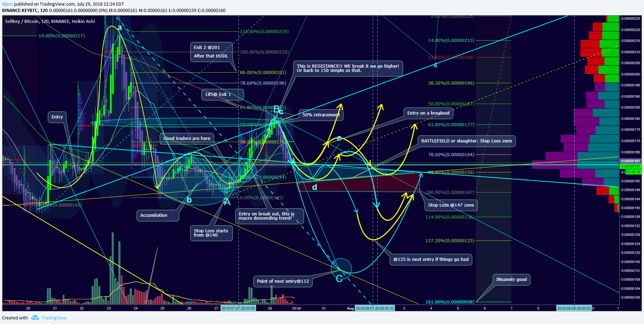This screenshot has height=324, width=644.
Task: Click the 'Entry' callout label
Action: [57, 117]
